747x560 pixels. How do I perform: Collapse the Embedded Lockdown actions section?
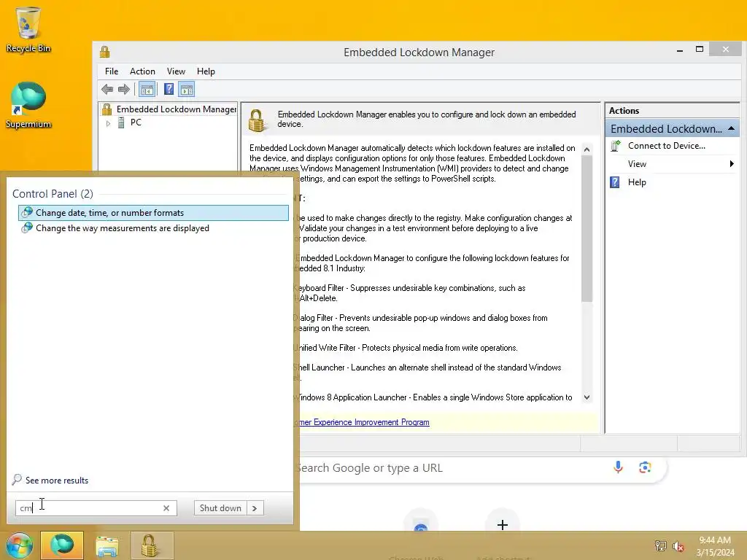point(731,128)
